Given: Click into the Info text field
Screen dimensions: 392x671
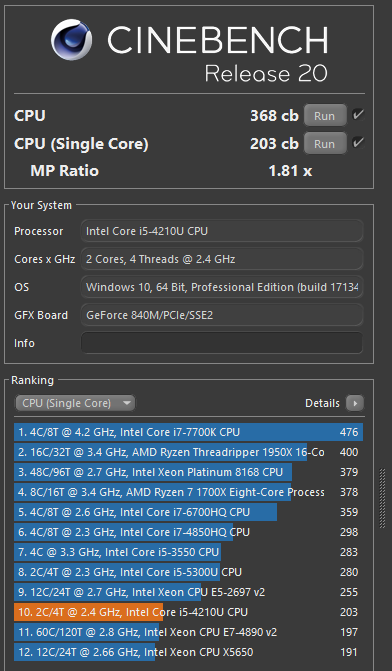Looking at the screenshot, I should (x=222, y=343).
